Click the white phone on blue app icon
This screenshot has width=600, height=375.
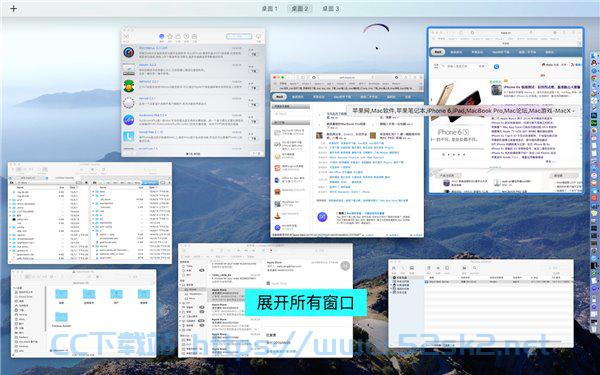(129, 136)
